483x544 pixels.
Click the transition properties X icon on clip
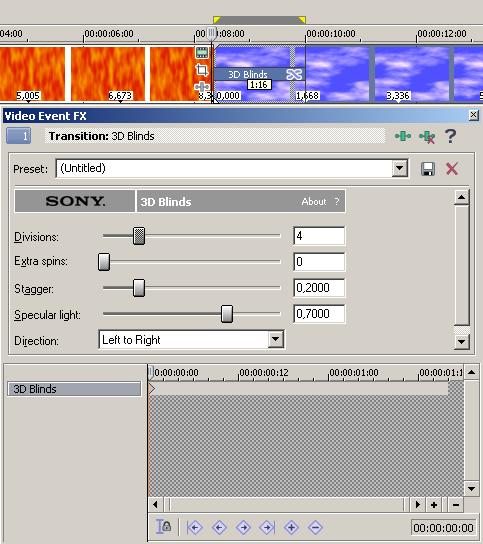click(294, 74)
